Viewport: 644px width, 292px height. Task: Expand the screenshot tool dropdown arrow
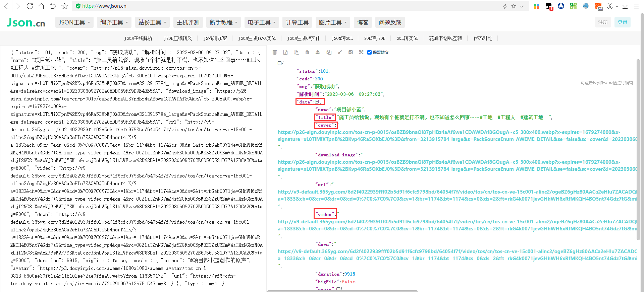click(x=617, y=6)
